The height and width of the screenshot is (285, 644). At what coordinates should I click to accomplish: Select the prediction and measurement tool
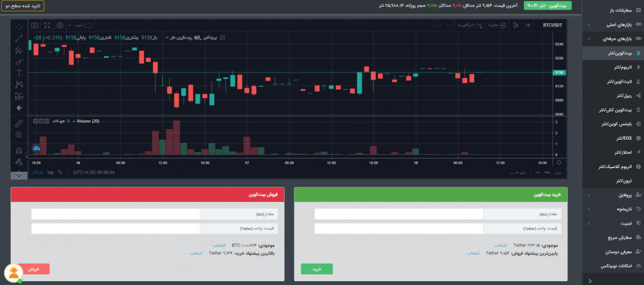coord(19,96)
